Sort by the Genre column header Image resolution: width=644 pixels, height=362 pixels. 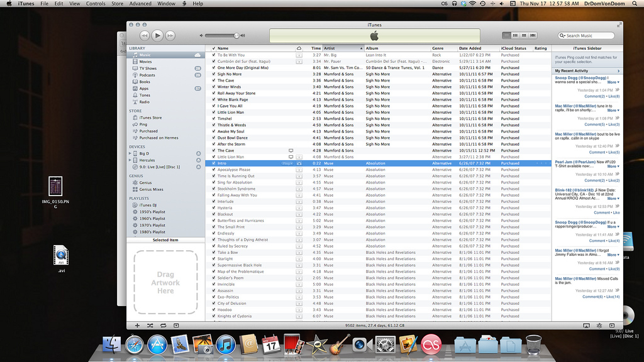[x=444, y=48]
